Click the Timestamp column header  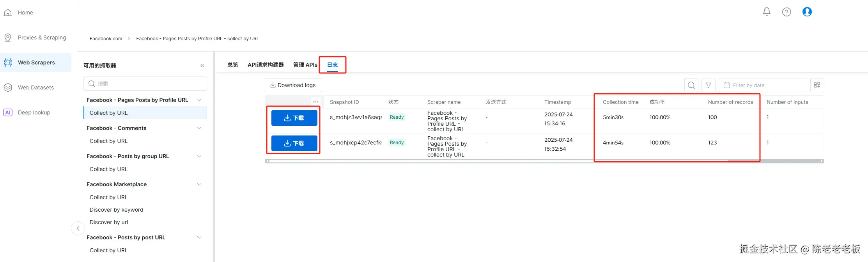click(x=558, y=102)
